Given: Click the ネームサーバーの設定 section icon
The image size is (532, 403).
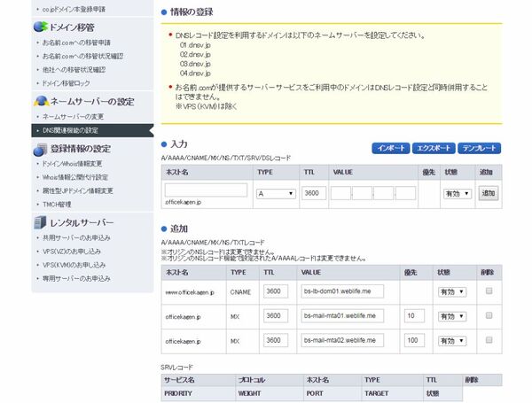Looking at the screenshot, I should [x=41, y=101].
